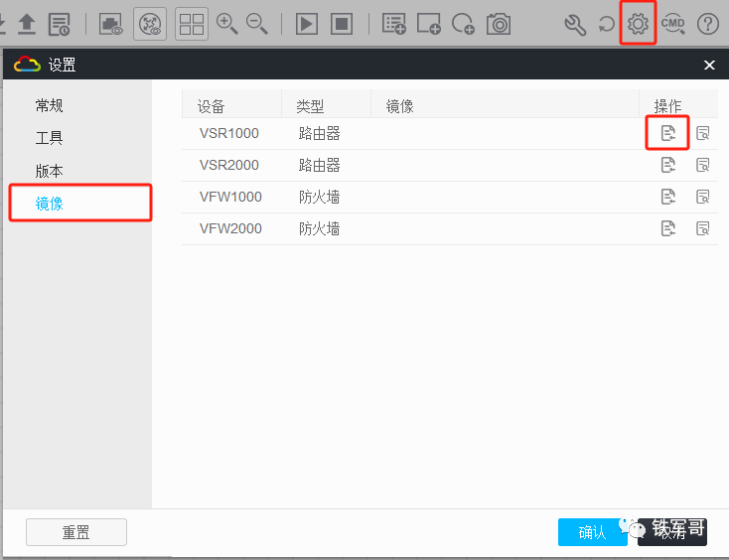Viewport: 729px width, 560px height.
Task: Click the wrench tools icon
Action: (x=575, y=23)
